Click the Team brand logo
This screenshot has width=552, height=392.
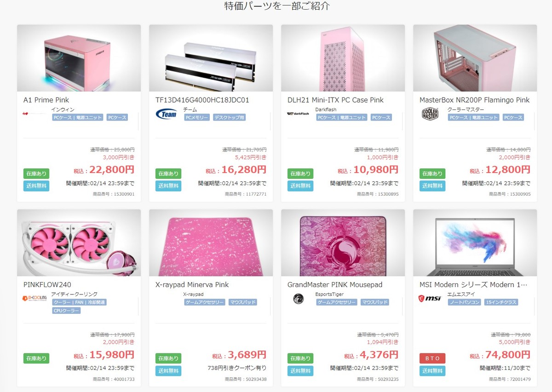[167, 114]
